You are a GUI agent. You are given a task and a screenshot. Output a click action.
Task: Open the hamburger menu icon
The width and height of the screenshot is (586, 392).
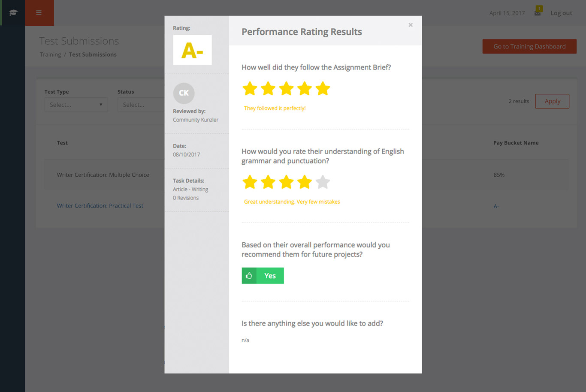click(39, 12)
